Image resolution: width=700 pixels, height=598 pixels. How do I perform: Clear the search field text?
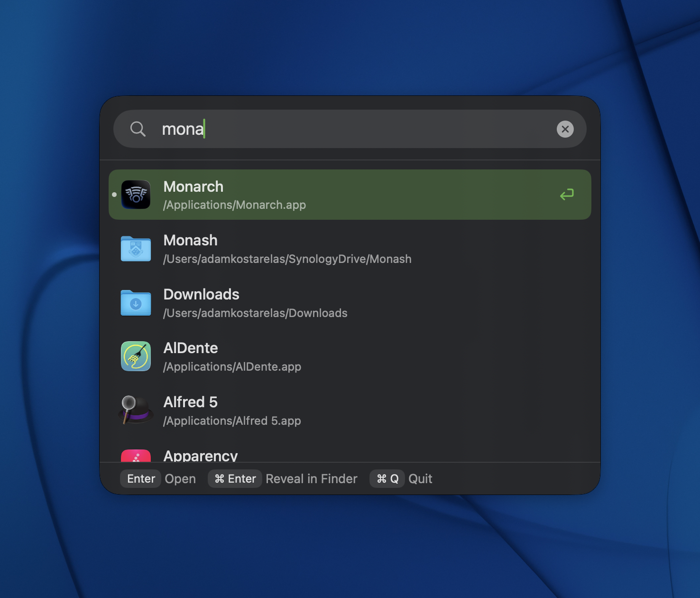tap(565, 129)
